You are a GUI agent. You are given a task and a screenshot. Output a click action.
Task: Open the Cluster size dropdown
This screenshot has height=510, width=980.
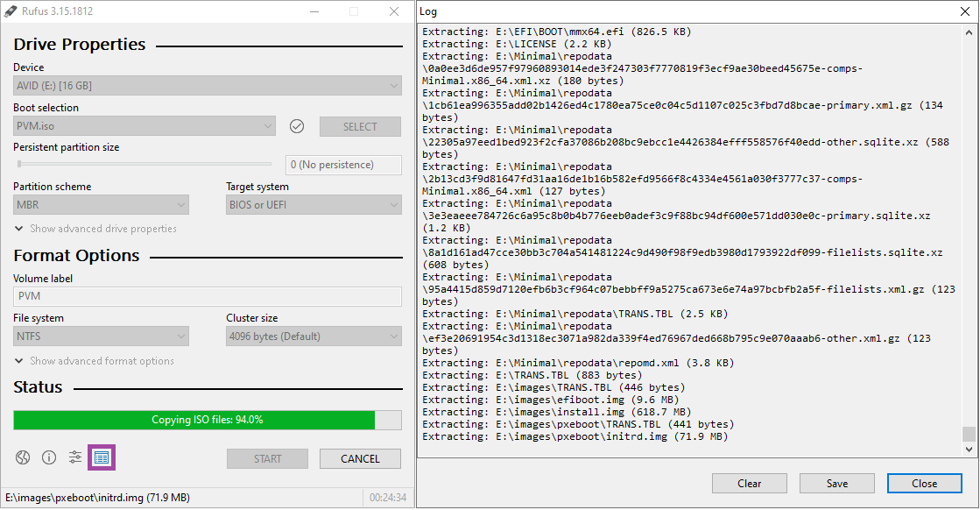[314, 336]
